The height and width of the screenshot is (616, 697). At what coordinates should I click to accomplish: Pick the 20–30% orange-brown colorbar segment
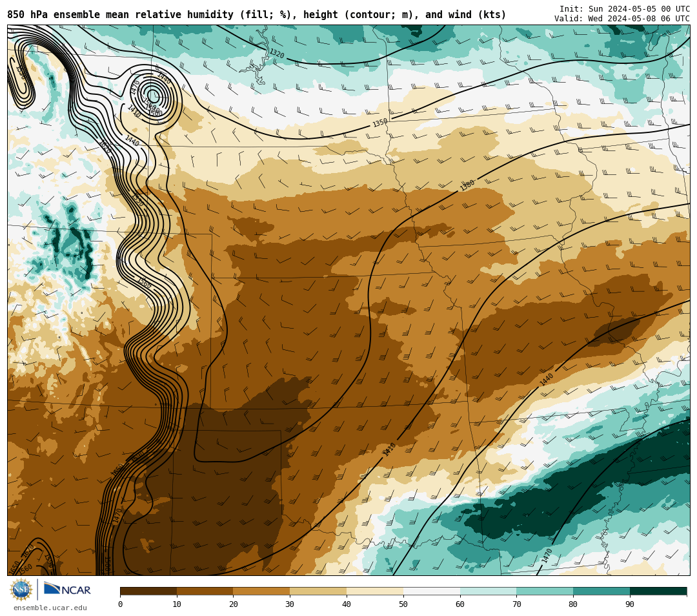click(261, 591)
